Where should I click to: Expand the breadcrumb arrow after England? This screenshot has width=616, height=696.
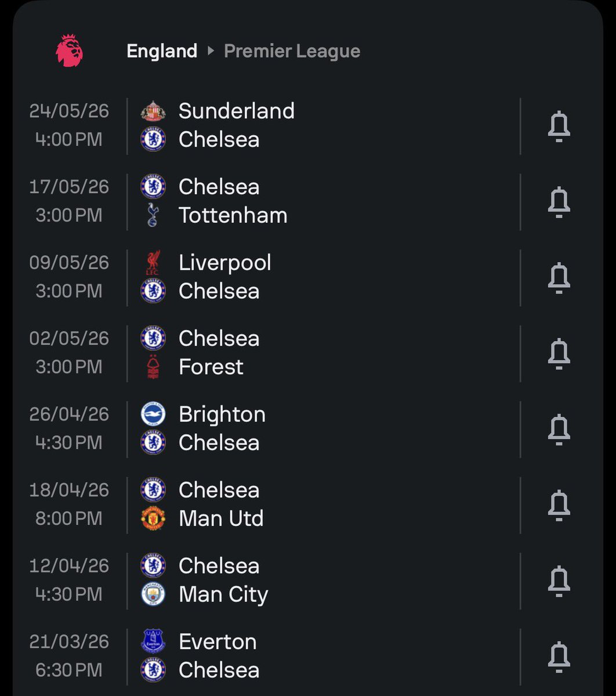pos(211,51)
